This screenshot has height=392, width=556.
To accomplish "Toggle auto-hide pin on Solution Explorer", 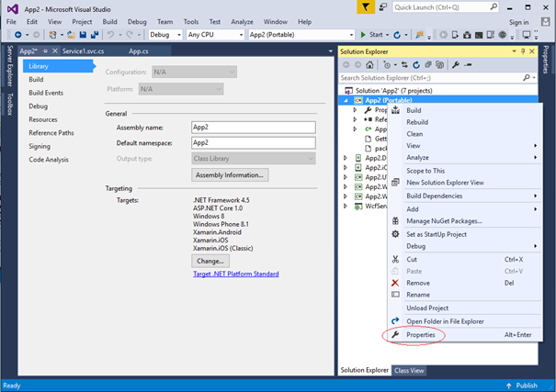I will click(x=523, y=51).
